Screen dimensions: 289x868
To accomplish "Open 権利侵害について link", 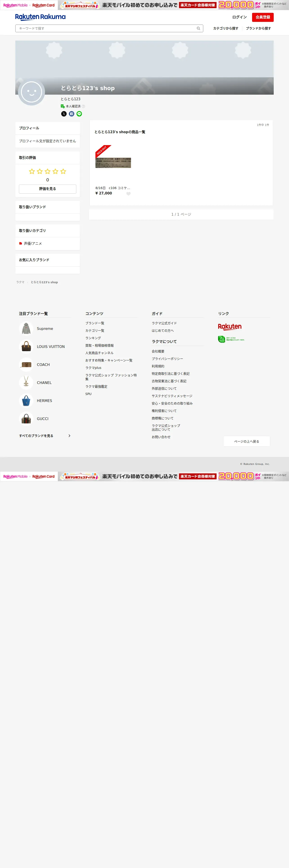I will click(x=164, y=411).
